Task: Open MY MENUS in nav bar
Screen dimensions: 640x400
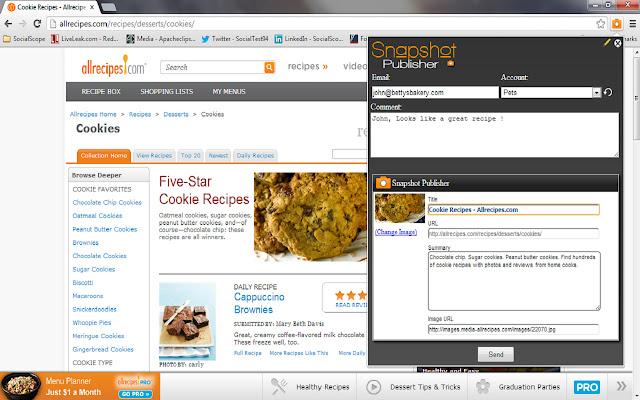Action: pos(229,91)
